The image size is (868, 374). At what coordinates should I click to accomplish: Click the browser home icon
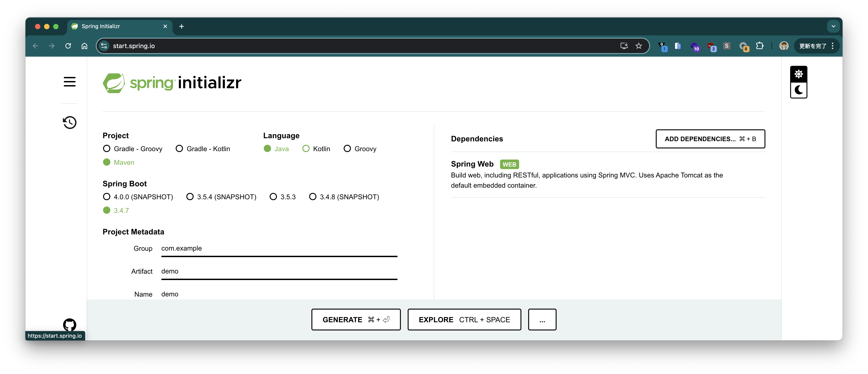point(84,46)
